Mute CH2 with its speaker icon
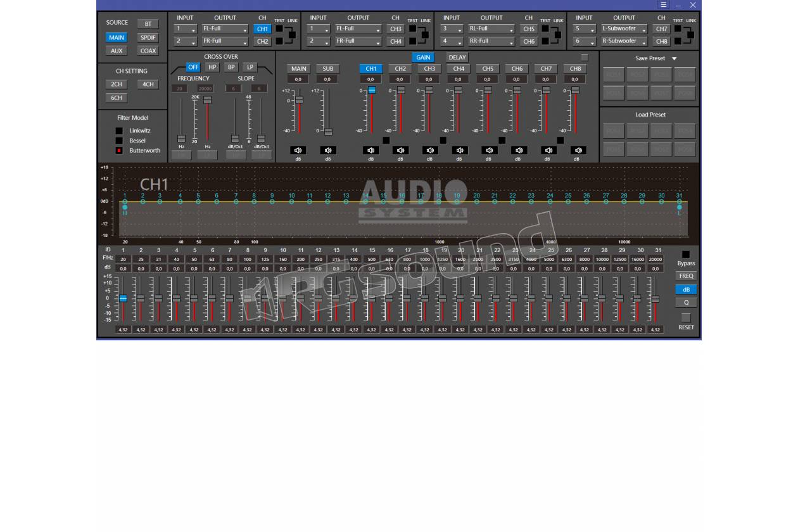The height and width of the screenshot is (532, 798). coord(400,150)
